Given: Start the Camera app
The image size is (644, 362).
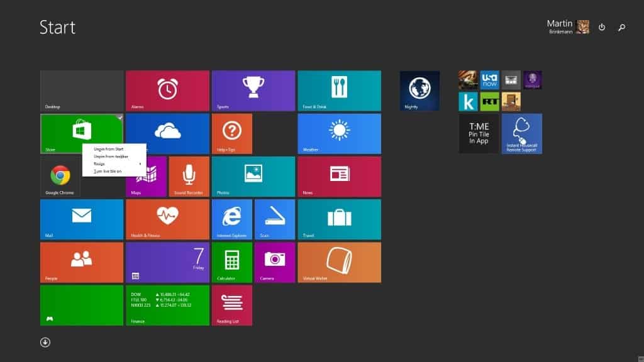Looking at the screenshot, I should pos(274,262).
